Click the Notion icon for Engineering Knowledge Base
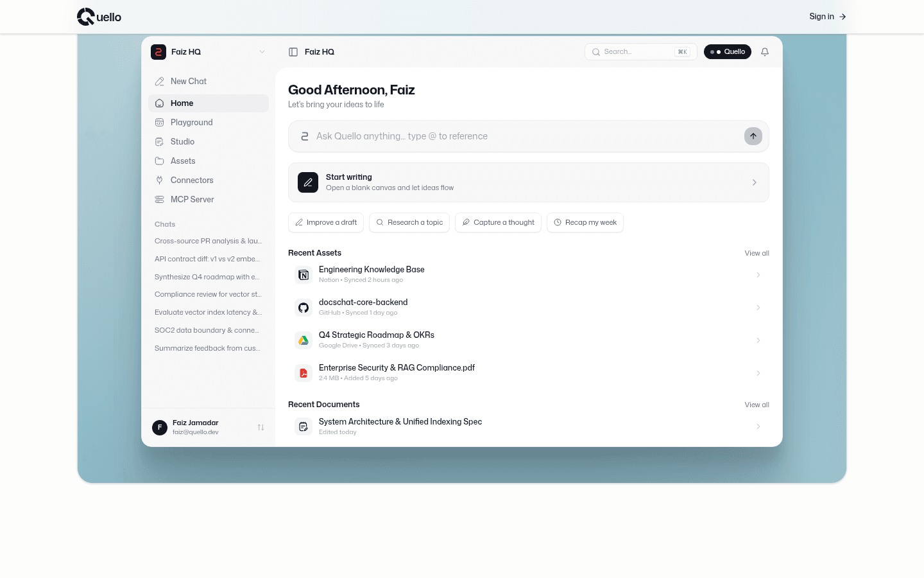Screen dimensions: 924x578 click(x=304, y=275)
